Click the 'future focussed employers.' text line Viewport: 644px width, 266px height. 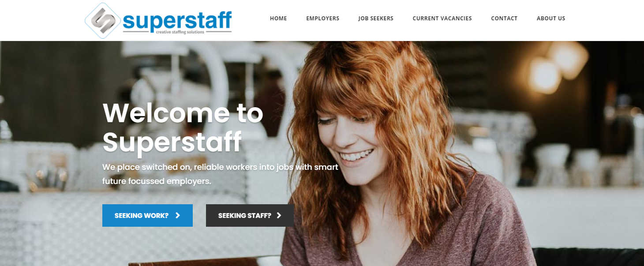(157, 181)
